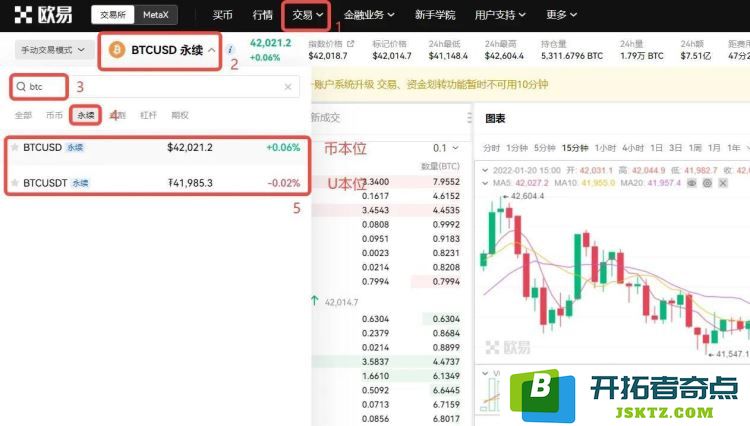
Task: Click the $42,018.7 index price value
Action: (328, 56)
